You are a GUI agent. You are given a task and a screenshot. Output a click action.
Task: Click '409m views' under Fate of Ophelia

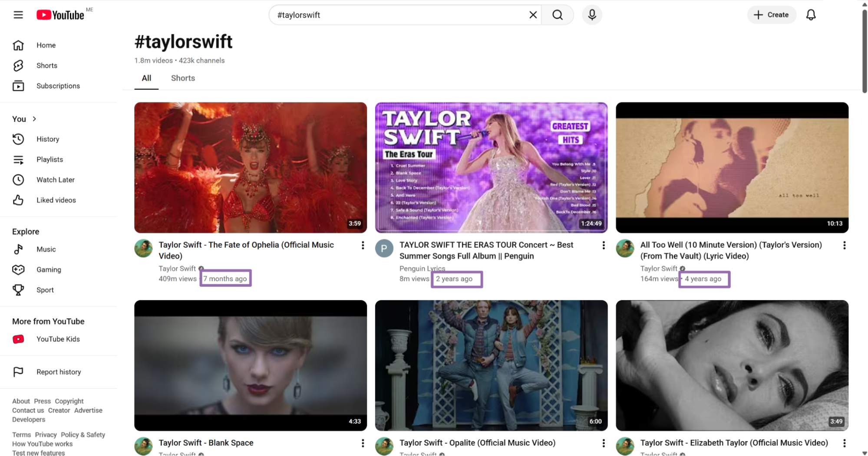coord(178,279)
